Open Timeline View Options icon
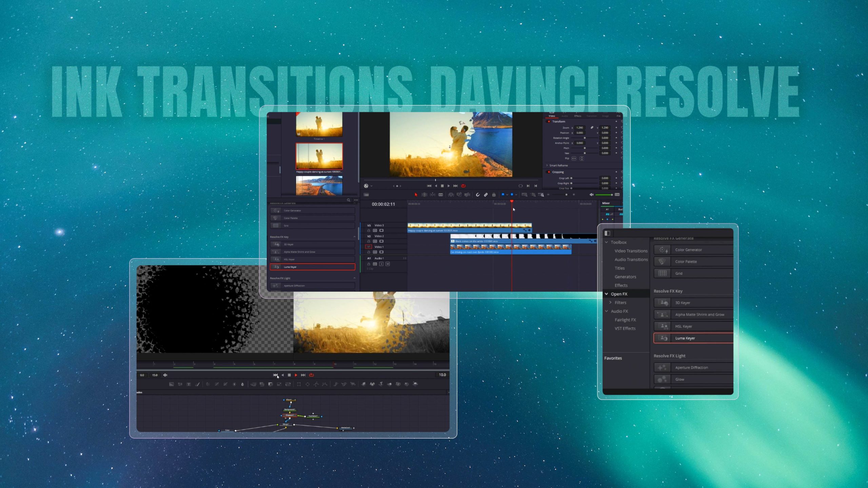This screenshot has height=488, width=868. 366,195
